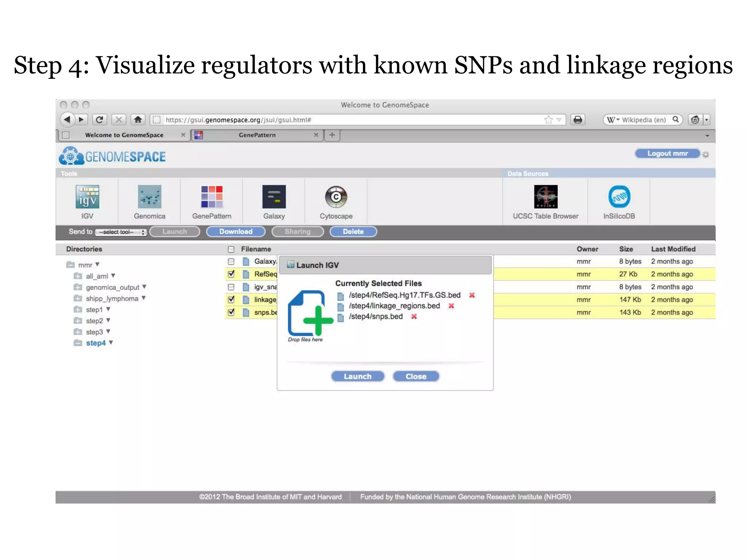The image size is (747, 560).
Task: Remove RefSeq.Hg17.TFs.GS.bed from selected files
Action: (472, 295)
